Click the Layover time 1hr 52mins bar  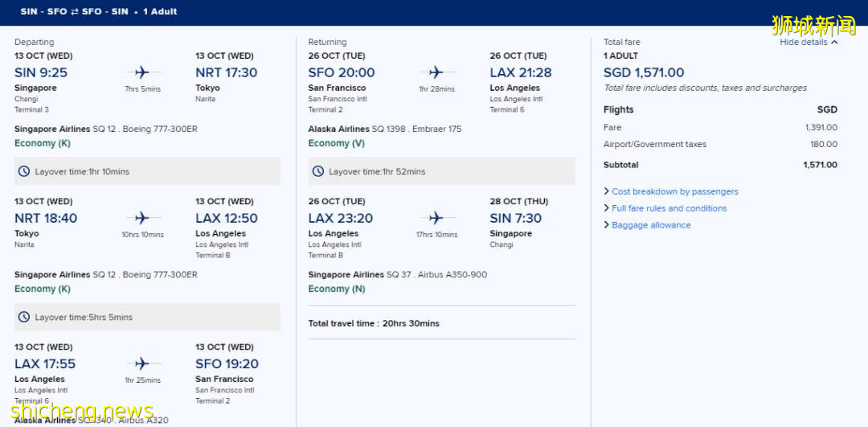[441, 171]
